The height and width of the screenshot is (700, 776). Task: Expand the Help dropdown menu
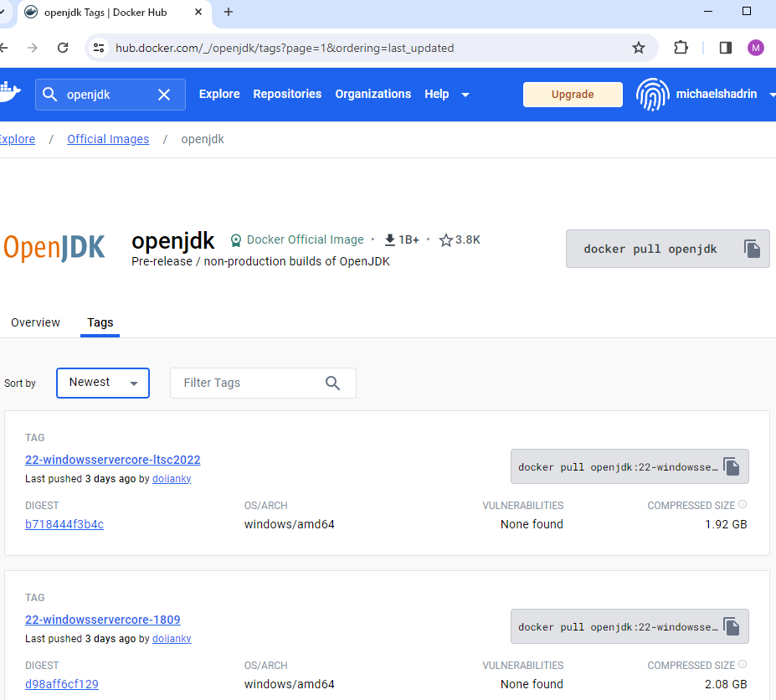(446, 94)
